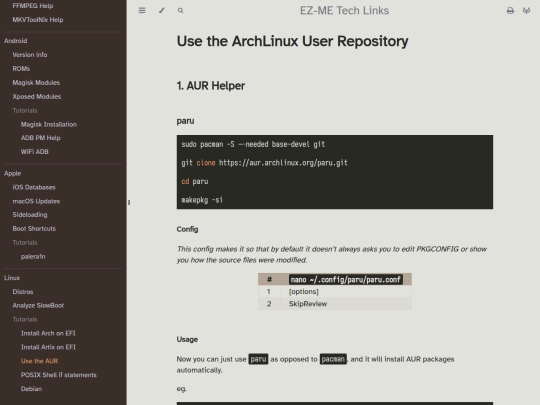Click the inline 'paru' code in Usage
Image resolution: width=540 pixels, height=405 pixels.
click(x=258, y=359)
